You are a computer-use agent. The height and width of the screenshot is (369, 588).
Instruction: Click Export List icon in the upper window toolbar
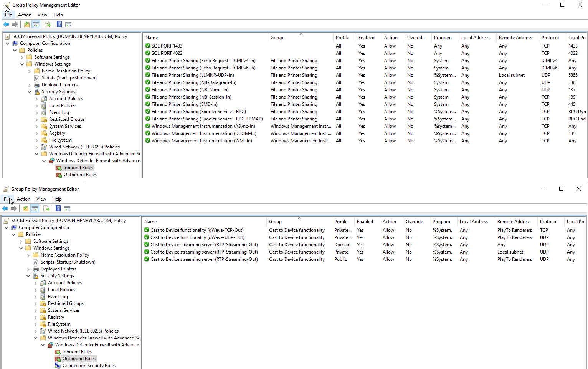(47, 25)
